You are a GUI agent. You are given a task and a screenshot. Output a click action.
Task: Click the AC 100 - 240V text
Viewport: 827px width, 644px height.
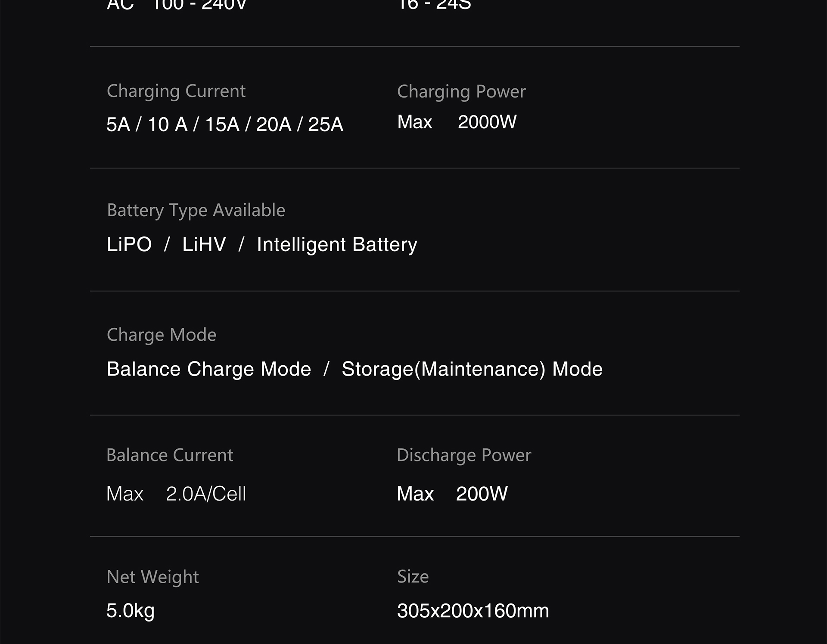tap(176, 5)
